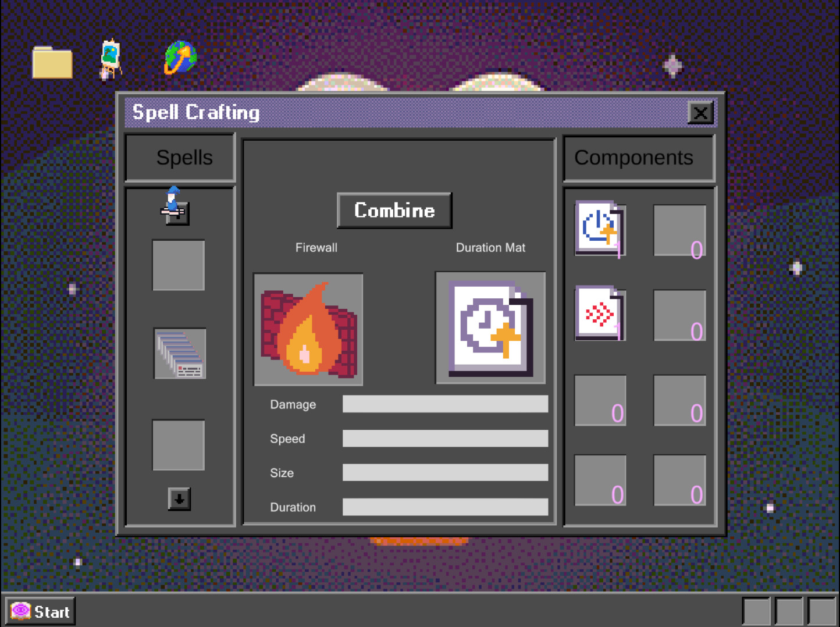This screenshot has height=627, width=840.
Task: Click the Damage stat bar
Action: pyautogui.click(x=445, y=404)
